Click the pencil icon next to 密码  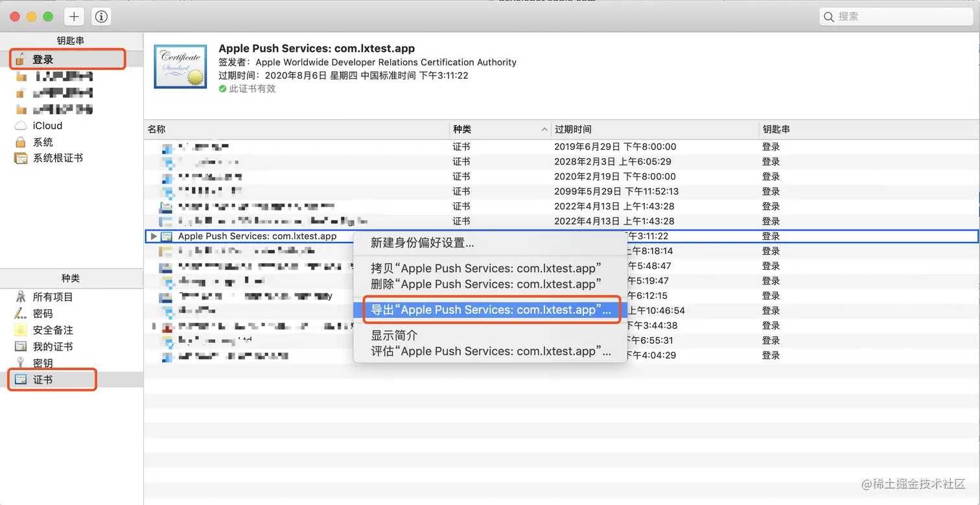(21, 313)
